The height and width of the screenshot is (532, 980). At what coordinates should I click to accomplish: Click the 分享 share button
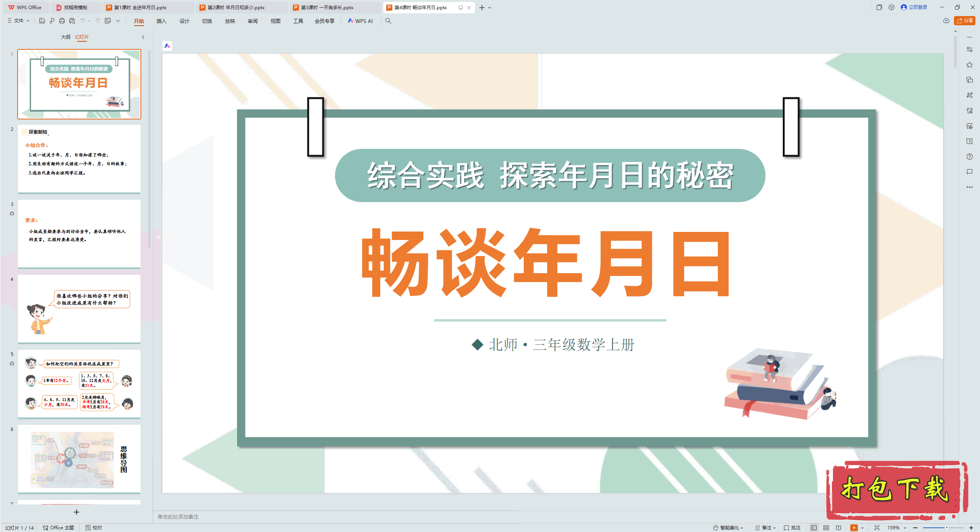(x=965, y=21)
